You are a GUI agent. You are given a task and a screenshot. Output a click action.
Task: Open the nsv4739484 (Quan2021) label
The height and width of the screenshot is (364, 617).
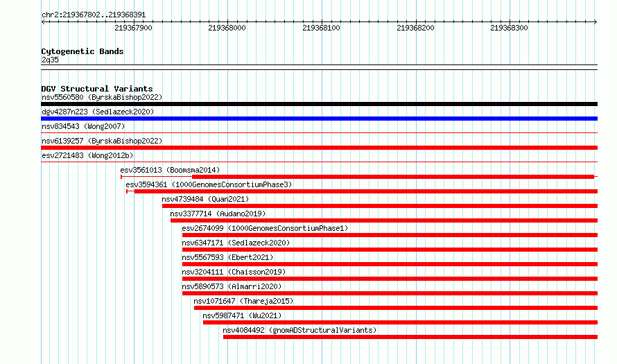pyautogui.click(x=205, y=199)
